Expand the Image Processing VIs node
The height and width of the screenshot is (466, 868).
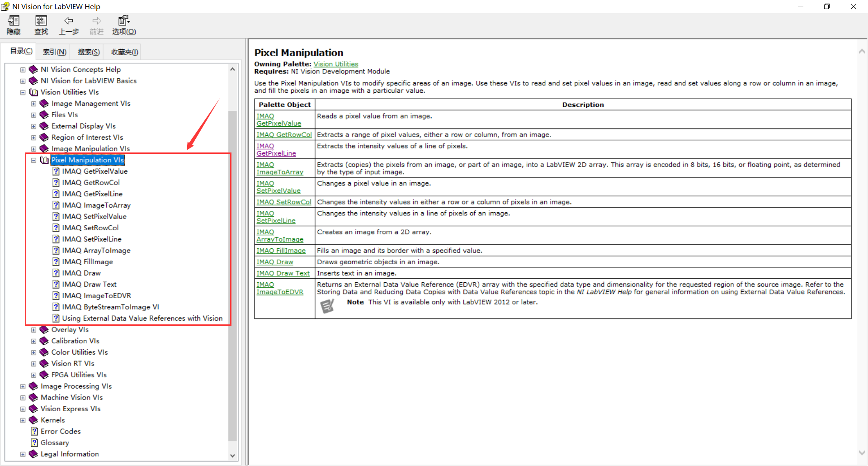23,386
